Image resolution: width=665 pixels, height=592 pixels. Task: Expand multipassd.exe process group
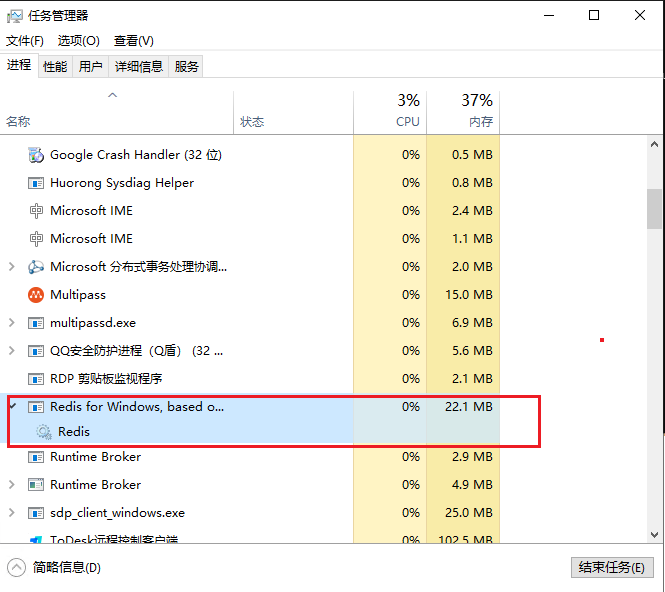[12, 323]
